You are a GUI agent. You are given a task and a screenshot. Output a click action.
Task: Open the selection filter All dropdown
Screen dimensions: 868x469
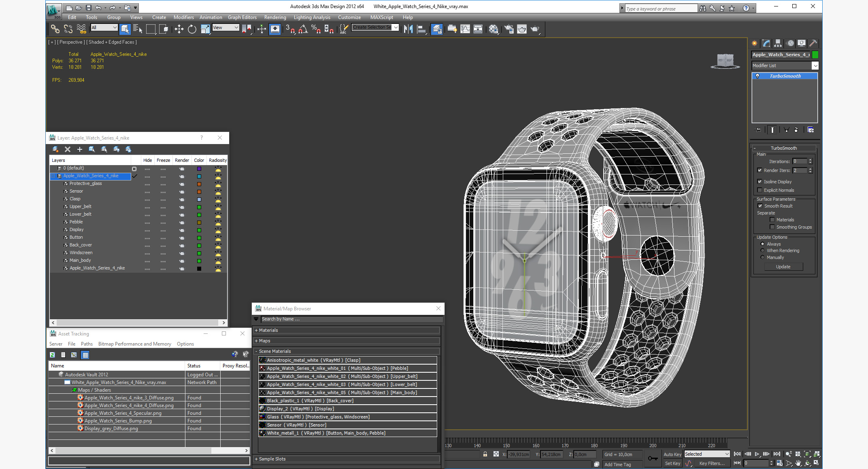104,28
